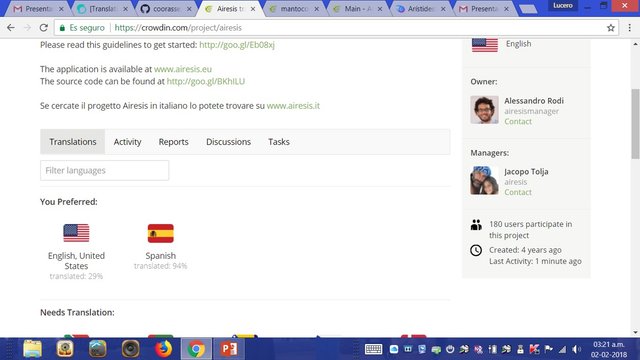640x360 pixels.
Task: Click the secure padlock icon in address bar
Action: pyautogui.click(x=62, y=28)
